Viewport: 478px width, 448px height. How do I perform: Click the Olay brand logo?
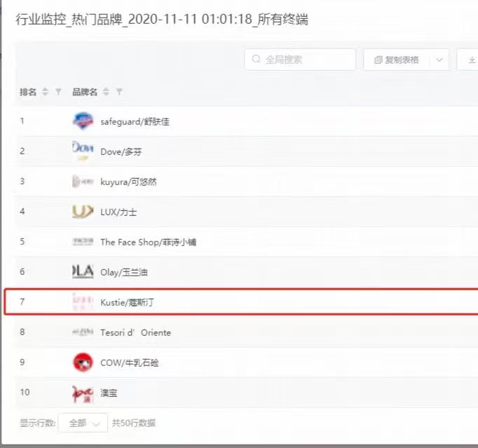tap(83, 271)
